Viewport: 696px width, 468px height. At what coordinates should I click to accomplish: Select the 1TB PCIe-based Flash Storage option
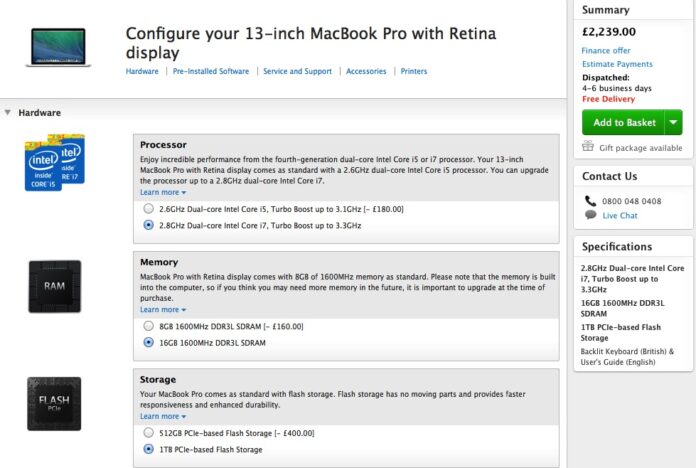coord(149,449)
